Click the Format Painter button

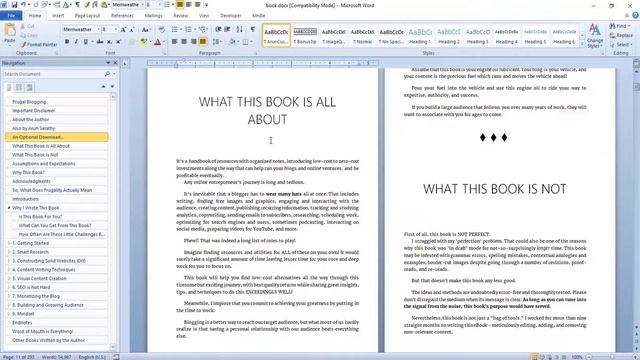[39, 44]
